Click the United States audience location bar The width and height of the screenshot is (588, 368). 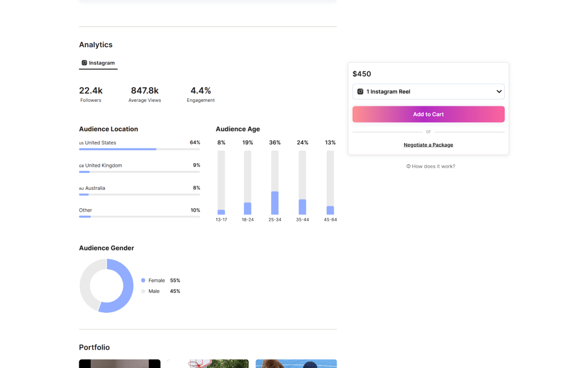pyautogui.click(x=140, y=149)
